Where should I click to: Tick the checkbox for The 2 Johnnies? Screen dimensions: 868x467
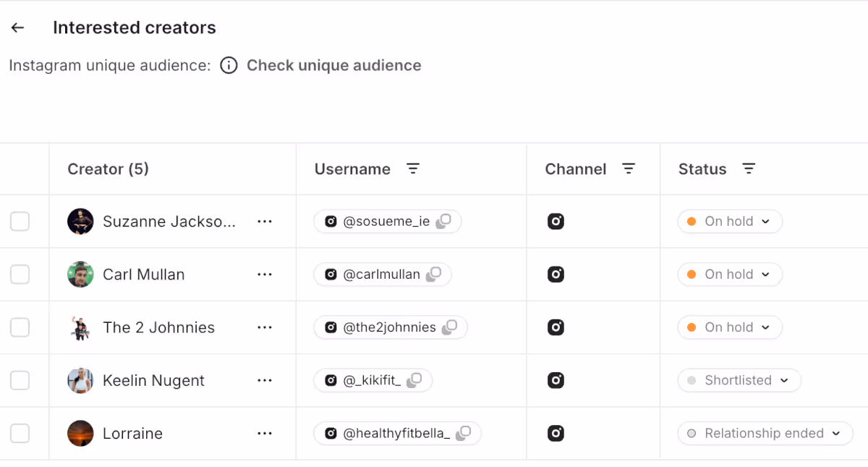[x=20, y=327]
